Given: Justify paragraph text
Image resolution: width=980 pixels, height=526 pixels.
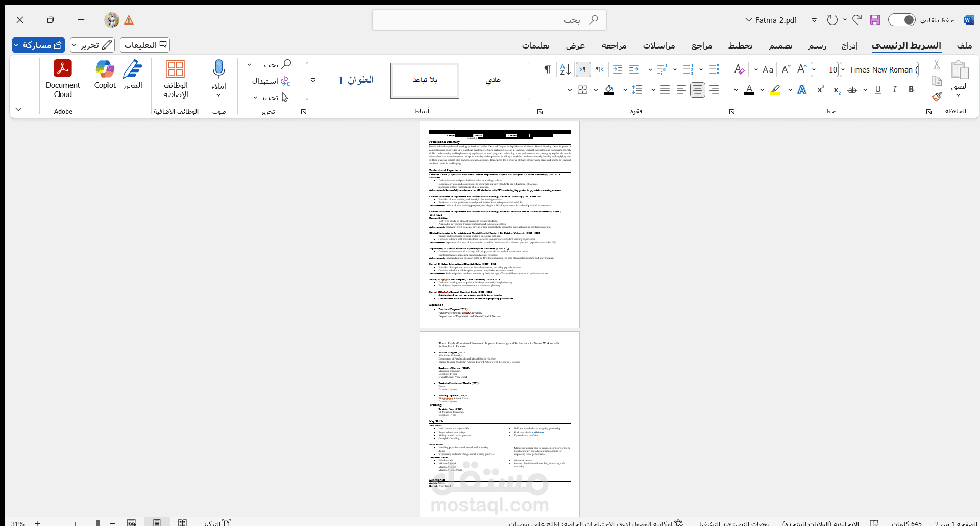Looking at the screenshot, I should (665, 90).
